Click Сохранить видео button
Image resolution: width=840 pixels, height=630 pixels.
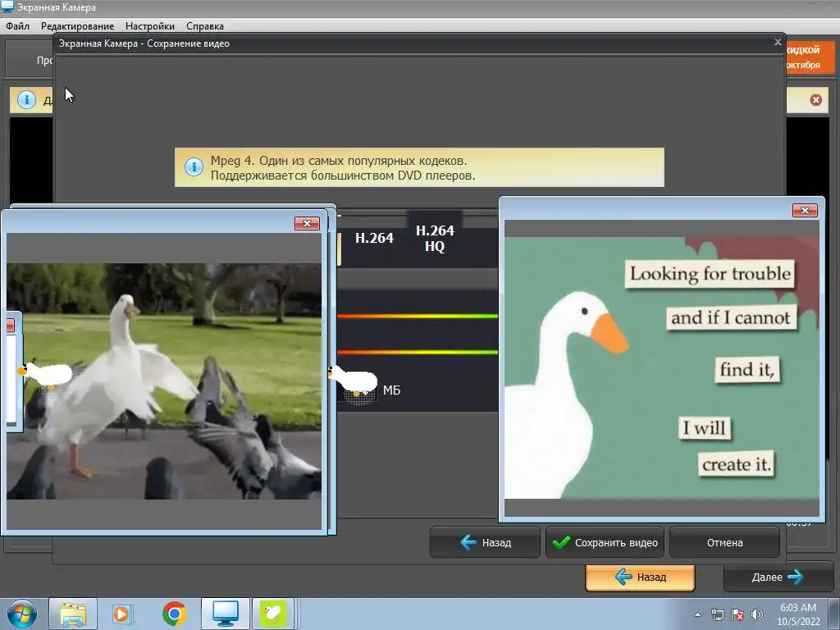tap(605, 543)
